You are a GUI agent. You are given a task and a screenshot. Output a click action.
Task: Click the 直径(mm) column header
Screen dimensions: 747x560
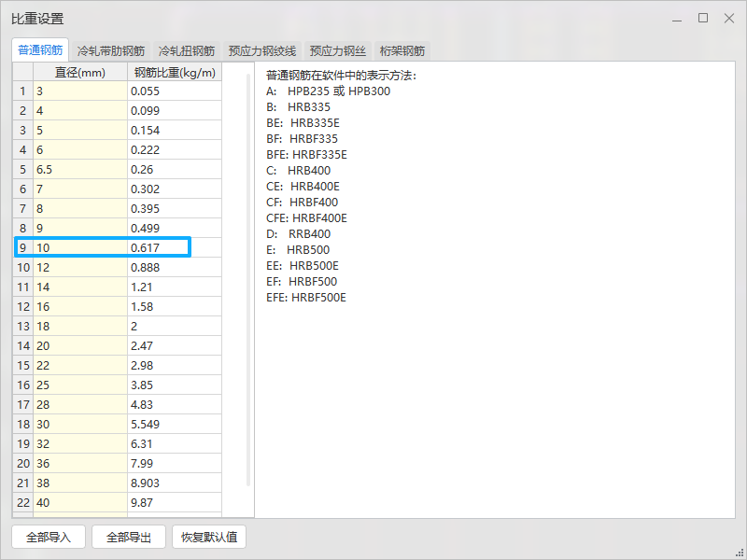79,71
